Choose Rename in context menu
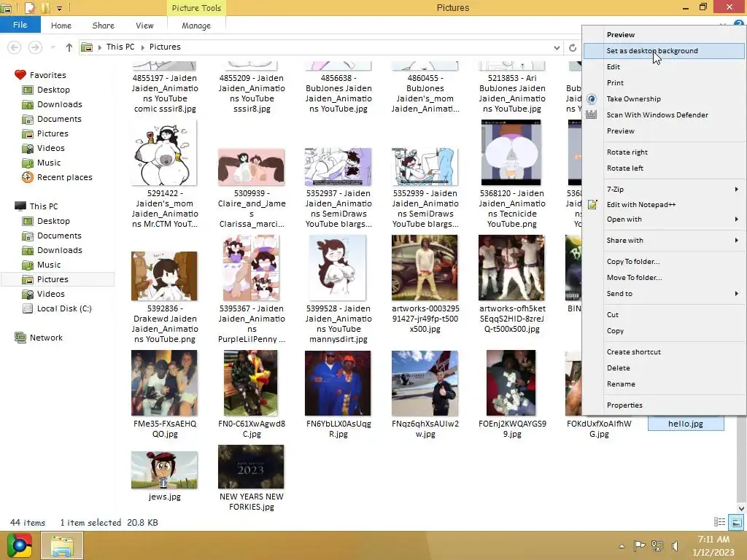The width and height of the screenshot is (747, 560). [664, 384]
